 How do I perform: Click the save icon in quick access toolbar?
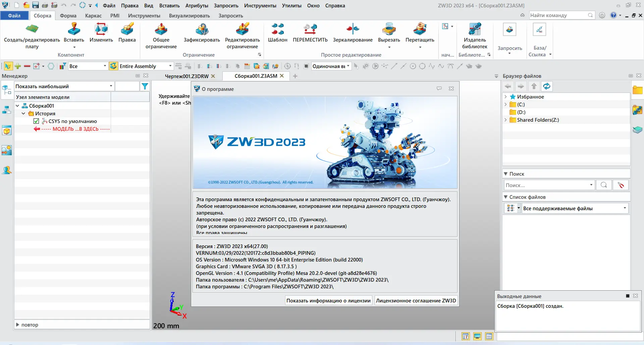pos(36,5)
